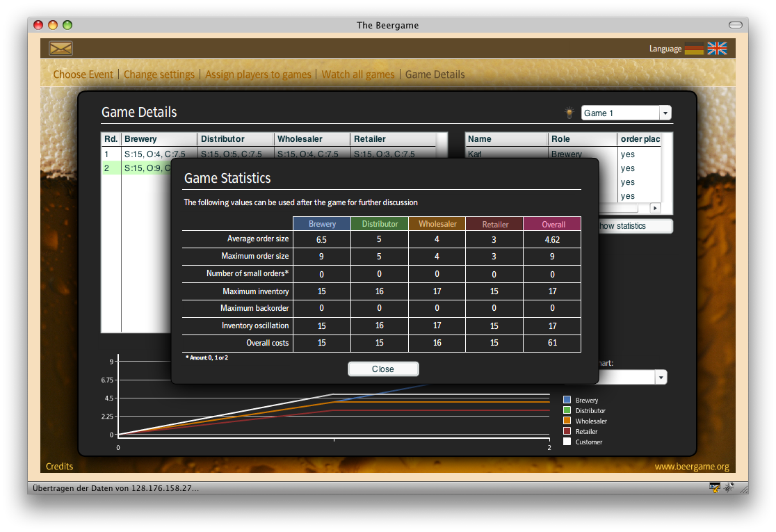
Task: Click the lightbulb hint icon
Action: [569, 113]
